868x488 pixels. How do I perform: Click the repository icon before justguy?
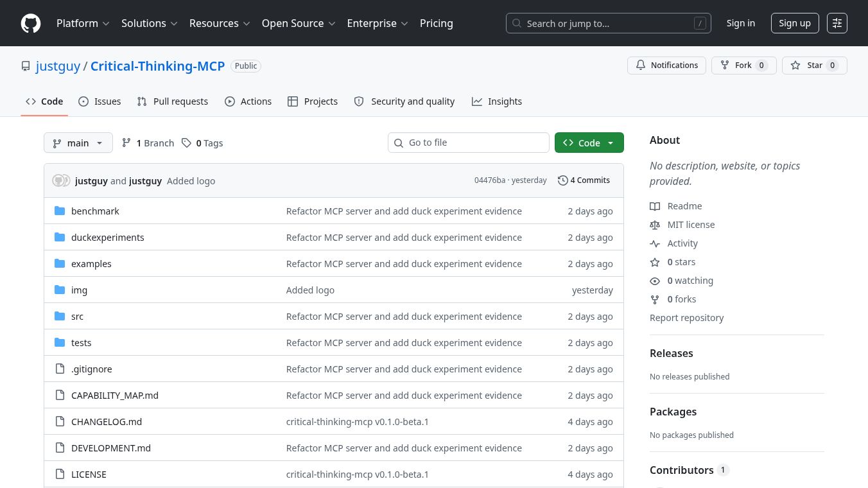click(26, 66)
